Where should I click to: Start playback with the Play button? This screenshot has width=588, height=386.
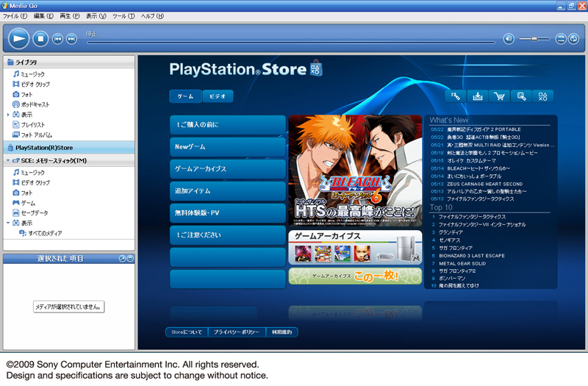tap(19, 38)
